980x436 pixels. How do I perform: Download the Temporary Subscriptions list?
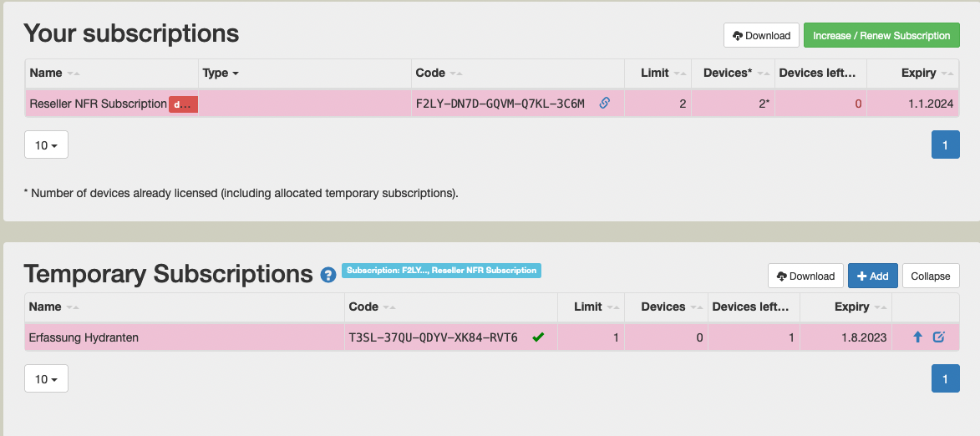[x=805, y=276]
